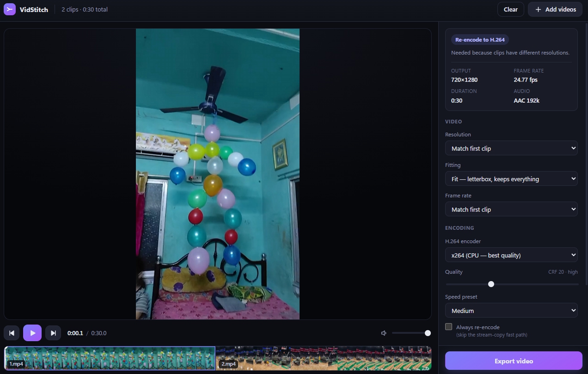Open the Speed preset dropdown

[511, 311]
